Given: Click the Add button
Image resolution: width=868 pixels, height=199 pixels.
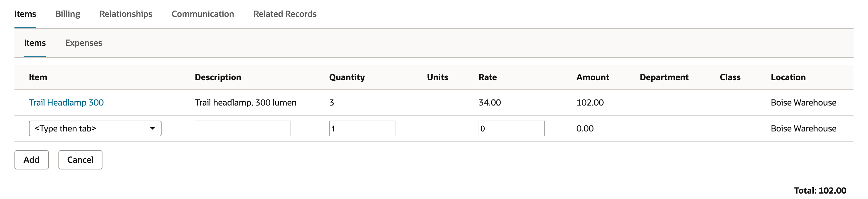Looking at the screenshot, I should (x=32, y=160).
